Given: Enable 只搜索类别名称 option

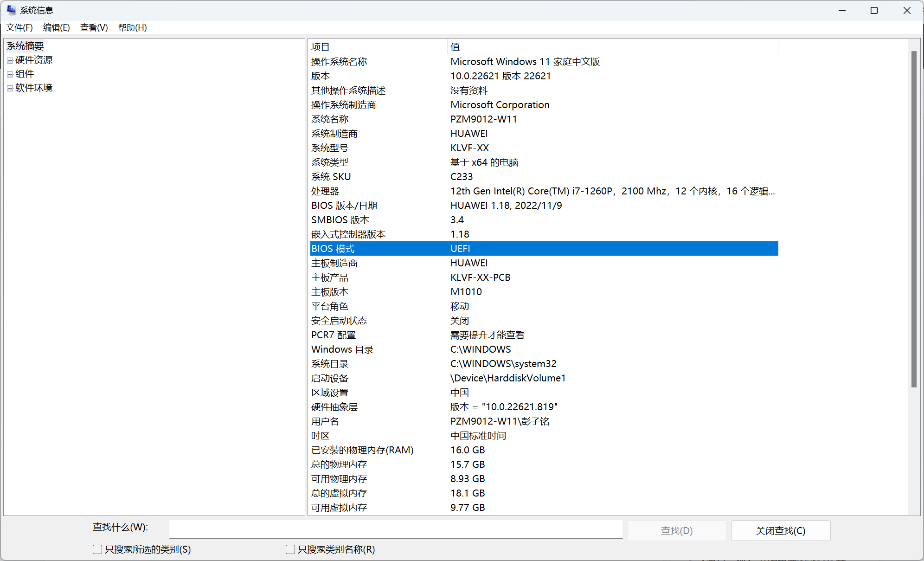Looking at the screenshot, I should coord(290,549).
